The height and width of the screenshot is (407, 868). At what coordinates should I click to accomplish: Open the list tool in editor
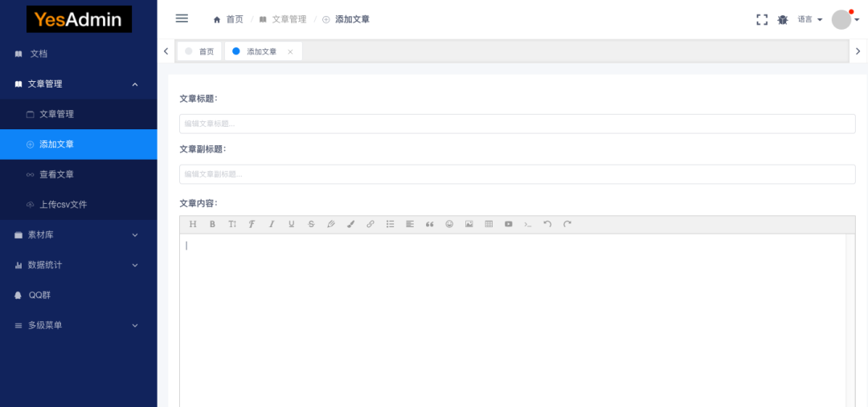pyautogui.click(x=391, y=224)
